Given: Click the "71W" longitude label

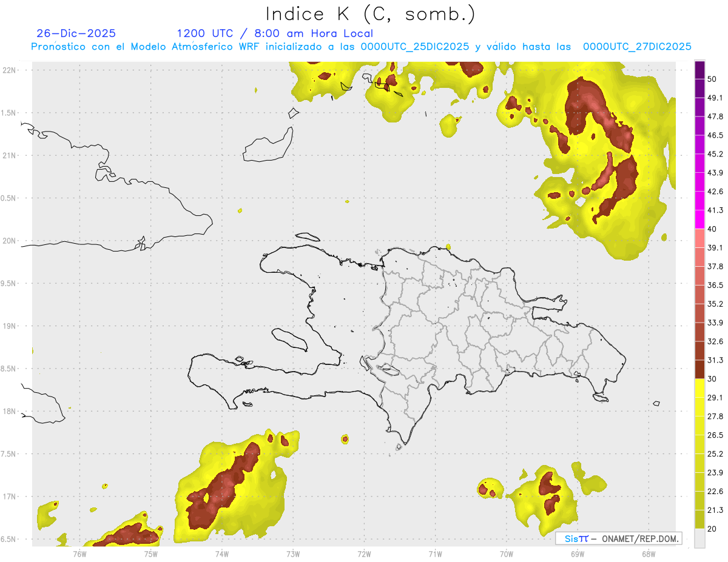Looking at the screenshot, I should pos(435,554).
